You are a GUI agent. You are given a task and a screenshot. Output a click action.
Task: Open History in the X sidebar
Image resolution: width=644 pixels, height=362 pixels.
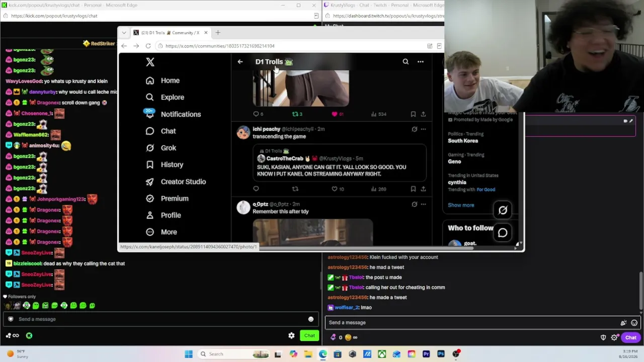click(x=164, y=164)
